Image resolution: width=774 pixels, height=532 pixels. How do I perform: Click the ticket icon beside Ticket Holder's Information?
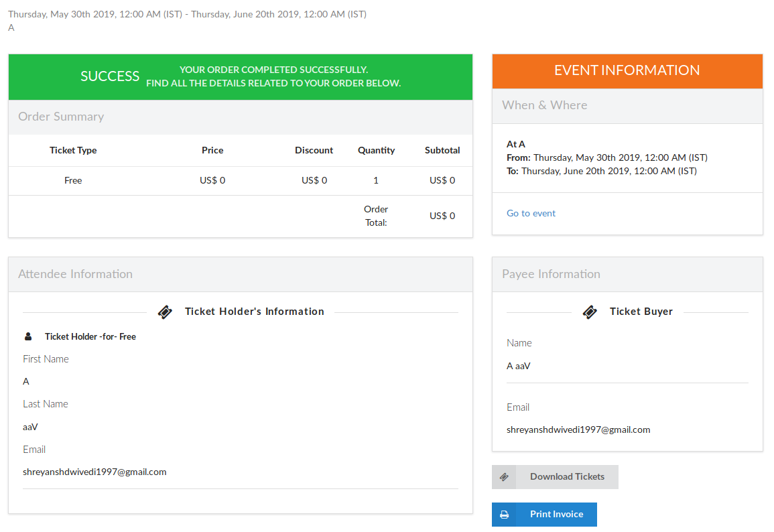click(165, 311)
